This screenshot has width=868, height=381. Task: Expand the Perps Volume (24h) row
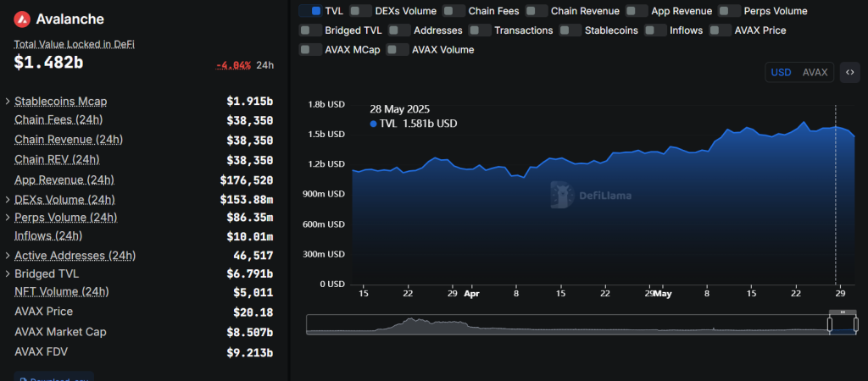pos(8,218)
